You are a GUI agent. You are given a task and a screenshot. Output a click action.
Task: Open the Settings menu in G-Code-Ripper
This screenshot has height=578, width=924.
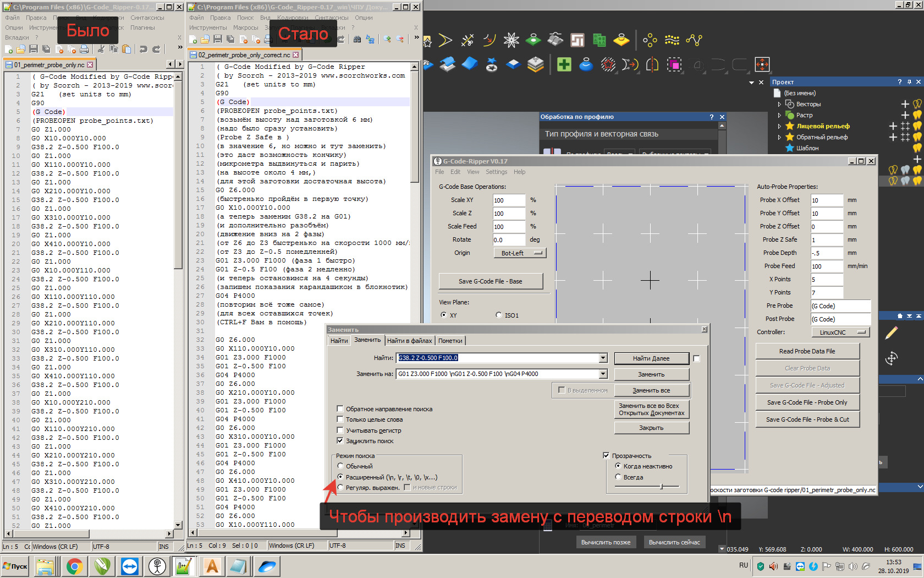point(496,172)
